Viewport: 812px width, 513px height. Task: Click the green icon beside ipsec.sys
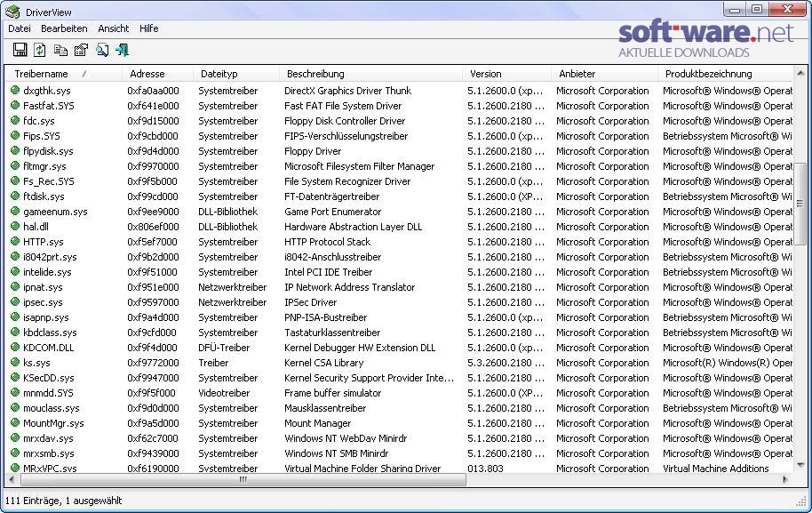(15, 301)
